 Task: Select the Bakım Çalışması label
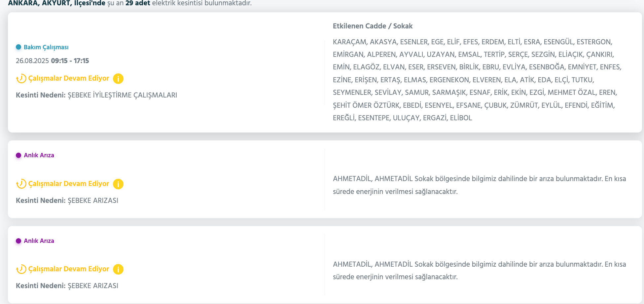click(x=46, y=47)
